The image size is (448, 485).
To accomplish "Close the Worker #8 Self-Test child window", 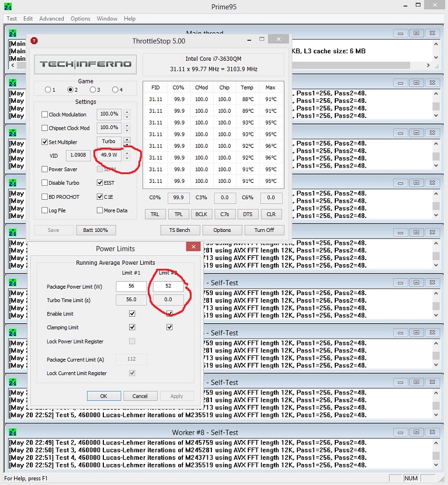I will (432, 432).
